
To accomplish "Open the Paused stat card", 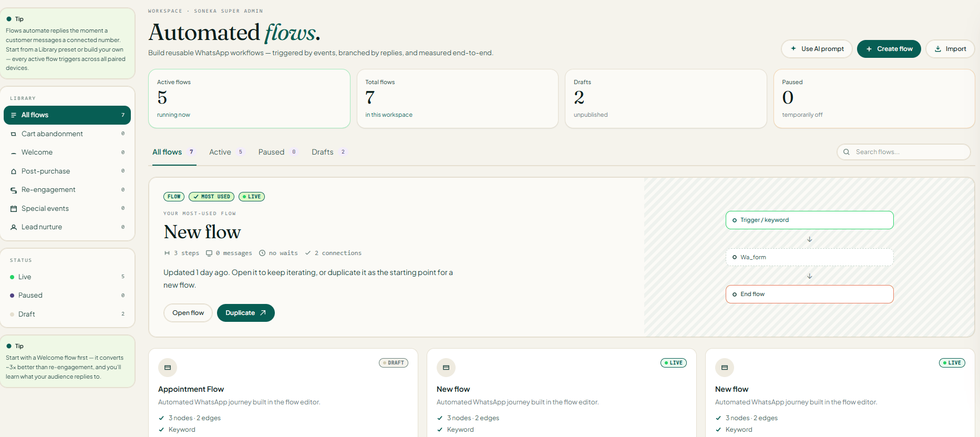I will point(874,99).
